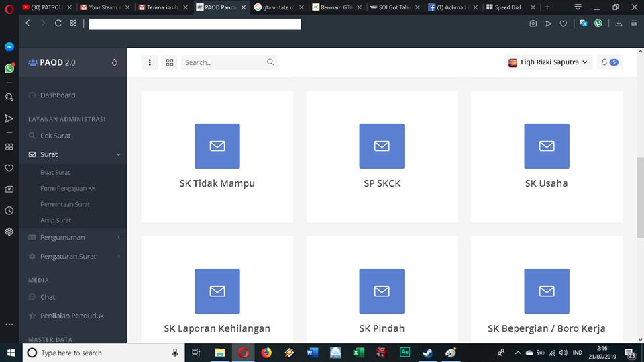Open bookmarks heart in Opera sidebar
644x362 pixels.
click(x=9, y=168)
